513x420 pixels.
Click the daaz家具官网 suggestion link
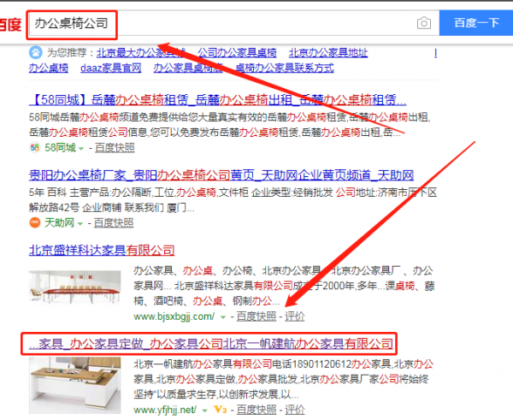click(x=111, y=68)
